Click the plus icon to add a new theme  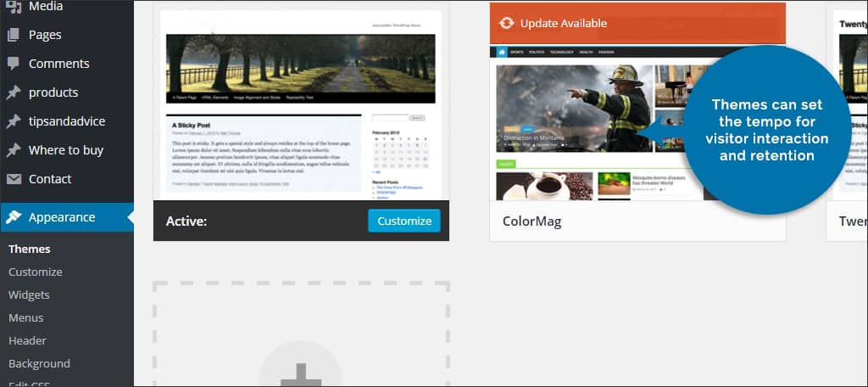coord(301,375)
